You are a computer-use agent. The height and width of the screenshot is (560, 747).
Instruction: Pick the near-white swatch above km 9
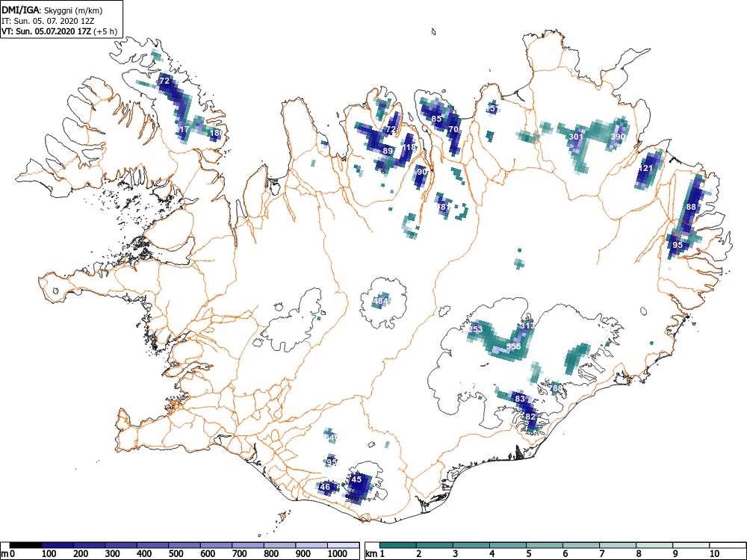coord(691,545)
